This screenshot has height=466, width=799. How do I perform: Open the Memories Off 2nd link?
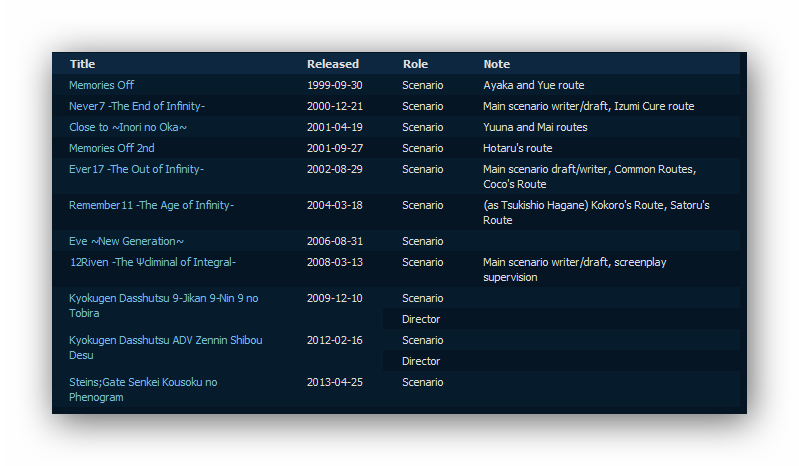click(x=112, y=148)
